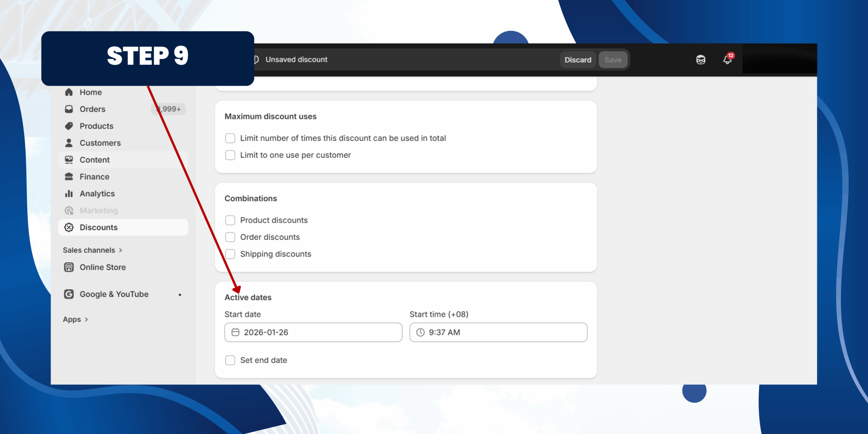868x434 pixels.
Task: Click the Products tag icon
Action: [x=69, y=126]
